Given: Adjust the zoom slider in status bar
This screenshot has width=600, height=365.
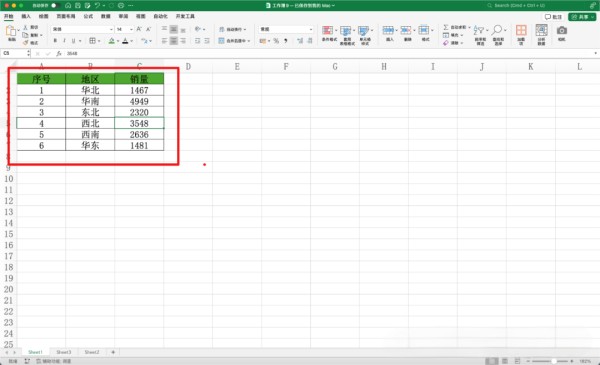Looking at the screenshot, I should click(x=553, y=361).
